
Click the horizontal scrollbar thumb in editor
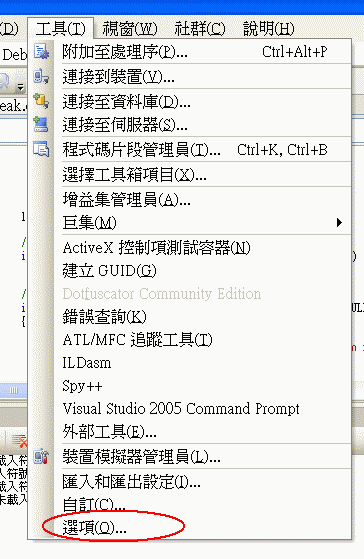tap(14, 390)
